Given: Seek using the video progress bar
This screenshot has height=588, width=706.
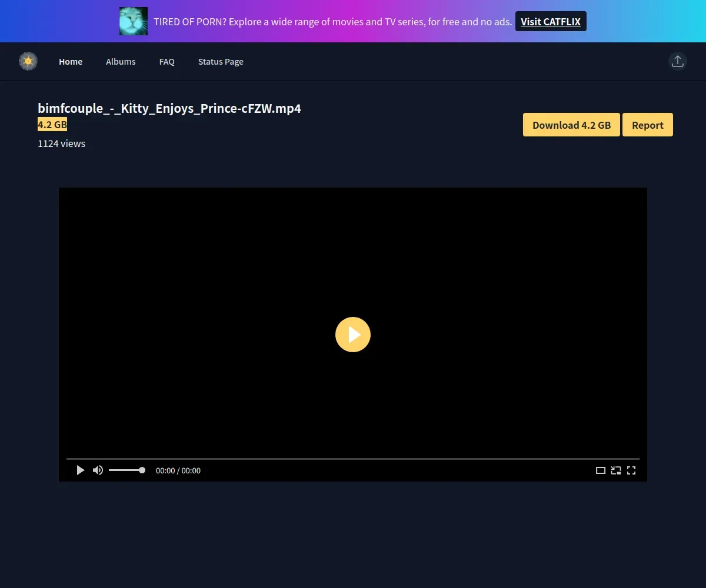Looking at the screenshot, I should click(353, 458).
